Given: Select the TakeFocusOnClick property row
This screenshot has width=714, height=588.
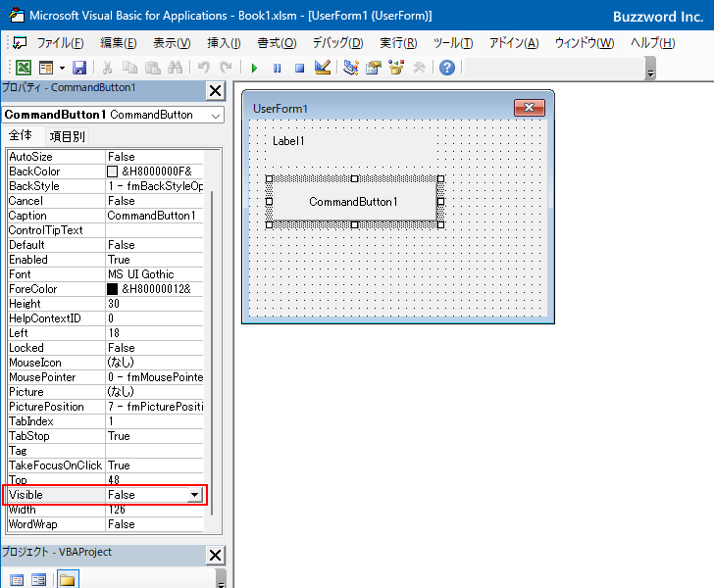Looking at the screenshot, I should pyautogui.click(x=106, y=465).
